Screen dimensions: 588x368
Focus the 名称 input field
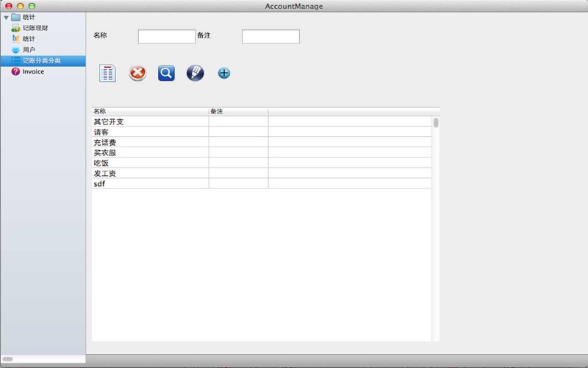point(167,36)
